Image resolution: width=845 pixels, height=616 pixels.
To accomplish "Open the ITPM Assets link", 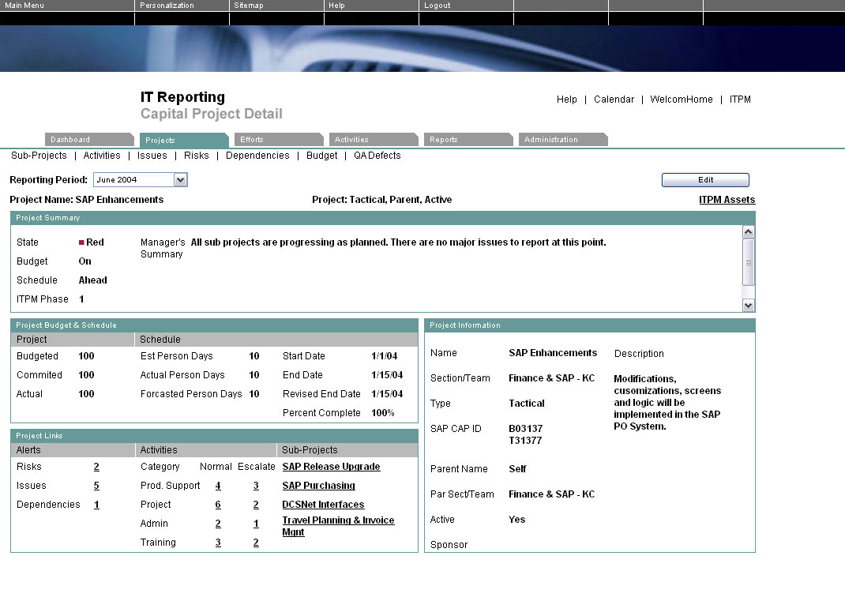I will point(727,199).
